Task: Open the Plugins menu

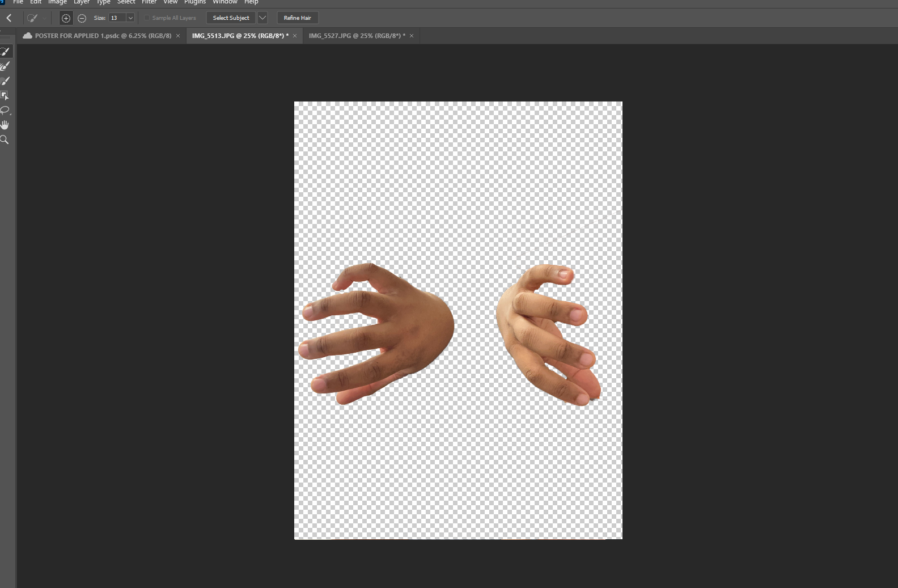Action: click(x=195, y=2)
